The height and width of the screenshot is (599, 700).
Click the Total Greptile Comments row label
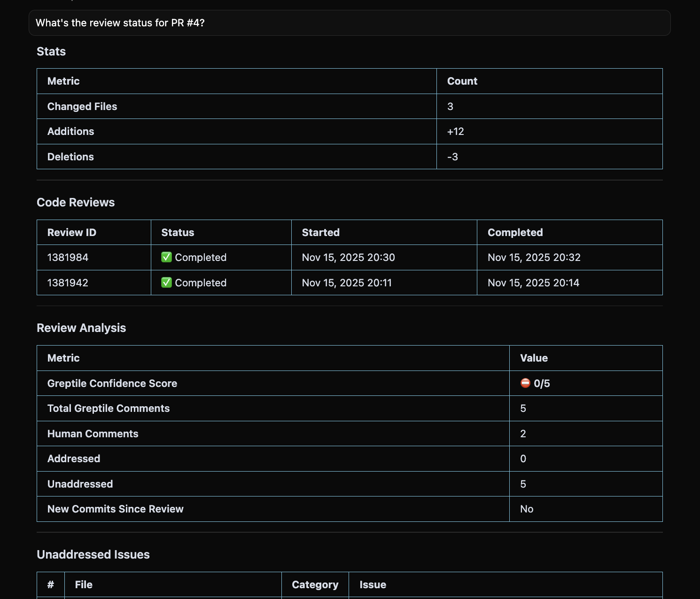[109, 409]
